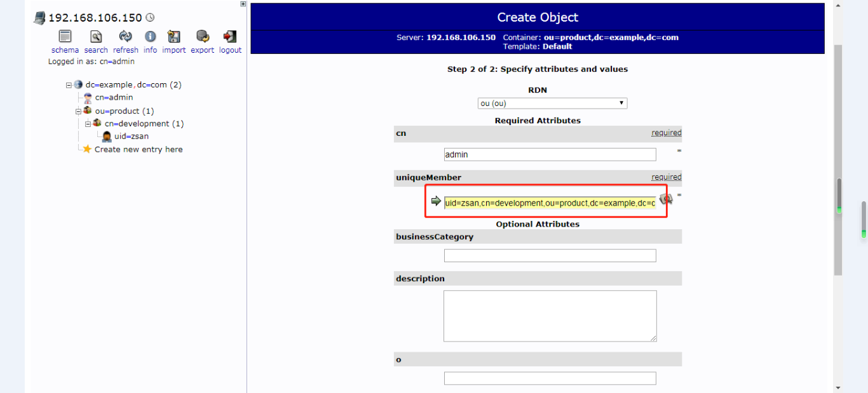Open the DN chooser icon beside uniqueMember
This screenshot has height=393, width=868.
click(665, 199)
